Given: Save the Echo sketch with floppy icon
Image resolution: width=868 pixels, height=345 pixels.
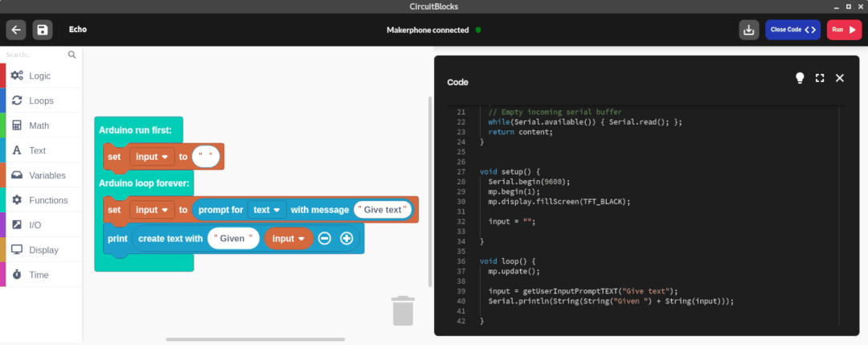Looking at the screenshot, I should 43,30.
